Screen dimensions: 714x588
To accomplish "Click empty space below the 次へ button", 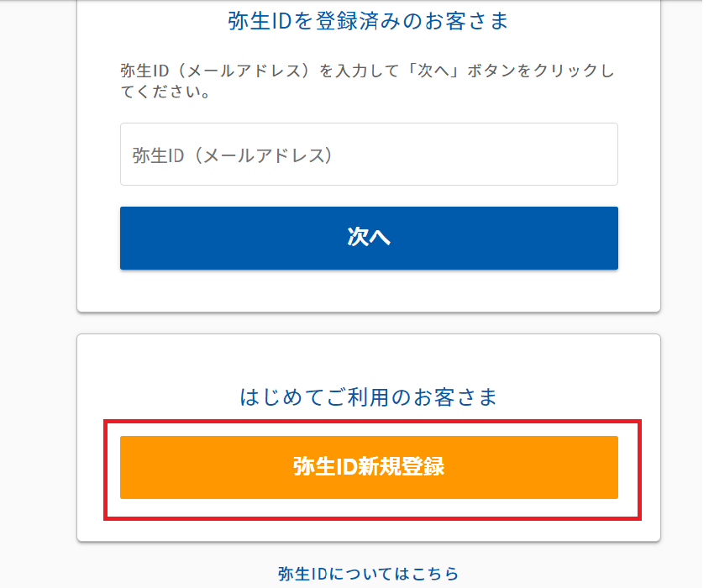I will tap(369, 290).
